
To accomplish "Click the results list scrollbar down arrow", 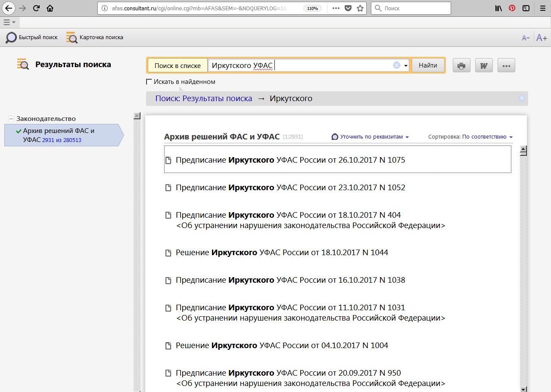I will point(523,389).
